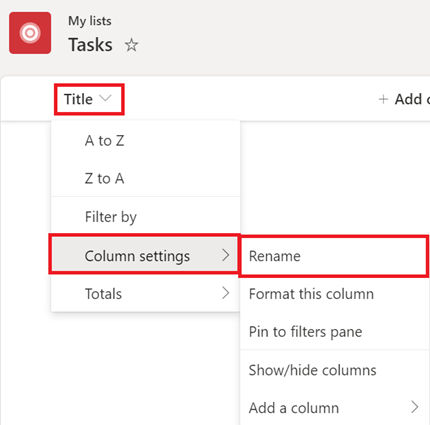
Task: Click the plus icon beside Add column
Action: (383, 99)
